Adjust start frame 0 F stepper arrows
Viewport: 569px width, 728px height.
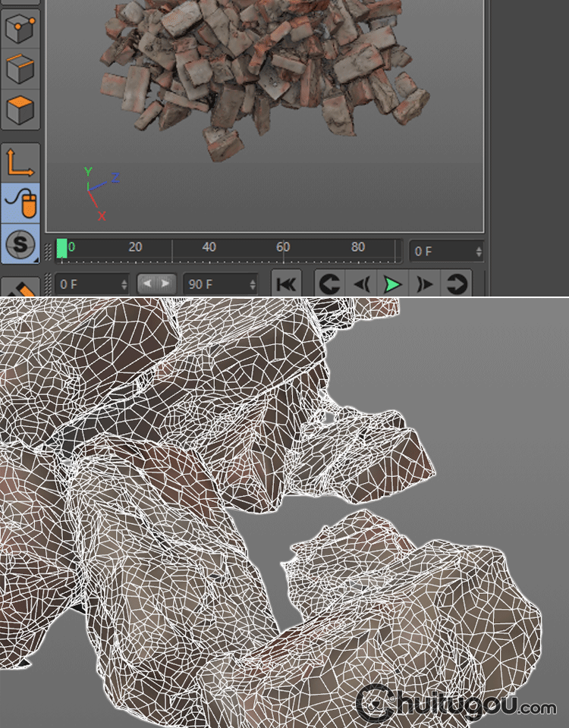pos(124,284)
